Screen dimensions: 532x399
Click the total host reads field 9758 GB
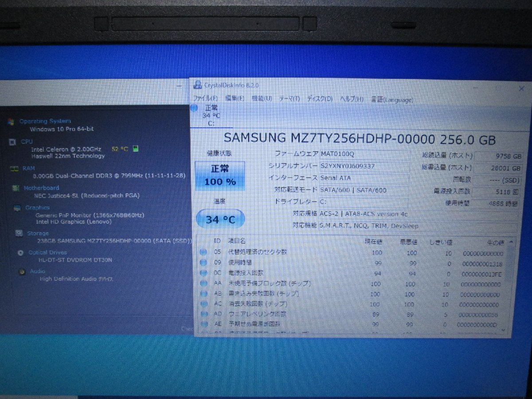[498, 156]
